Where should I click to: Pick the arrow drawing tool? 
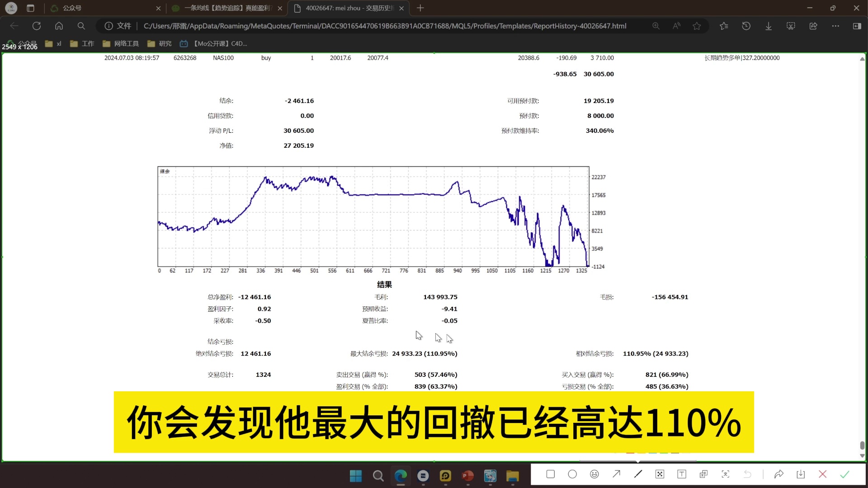click(616, 474)
